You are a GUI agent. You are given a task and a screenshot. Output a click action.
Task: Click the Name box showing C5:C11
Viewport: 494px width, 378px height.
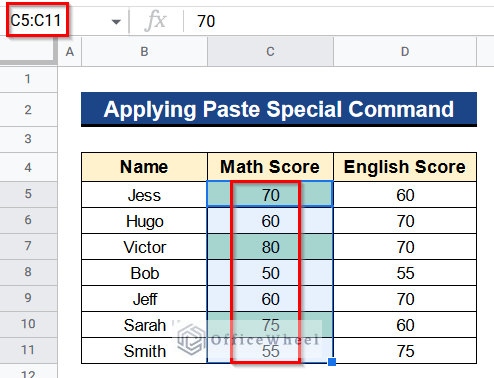click(37, 20)
